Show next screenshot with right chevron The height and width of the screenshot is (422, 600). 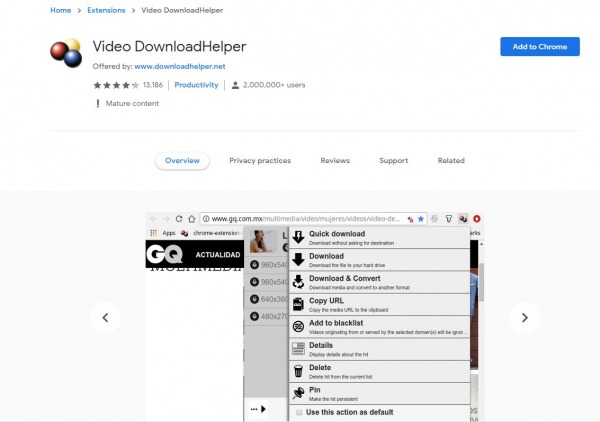click(525, 318)
